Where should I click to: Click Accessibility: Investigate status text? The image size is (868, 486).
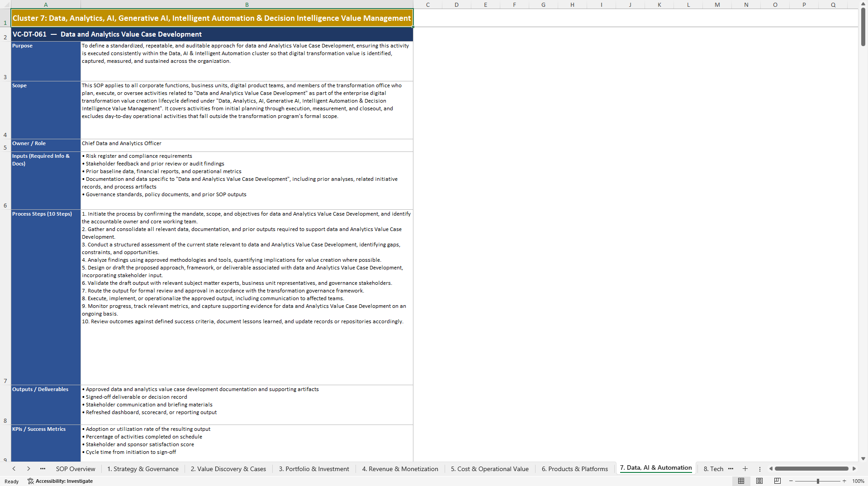64,481
